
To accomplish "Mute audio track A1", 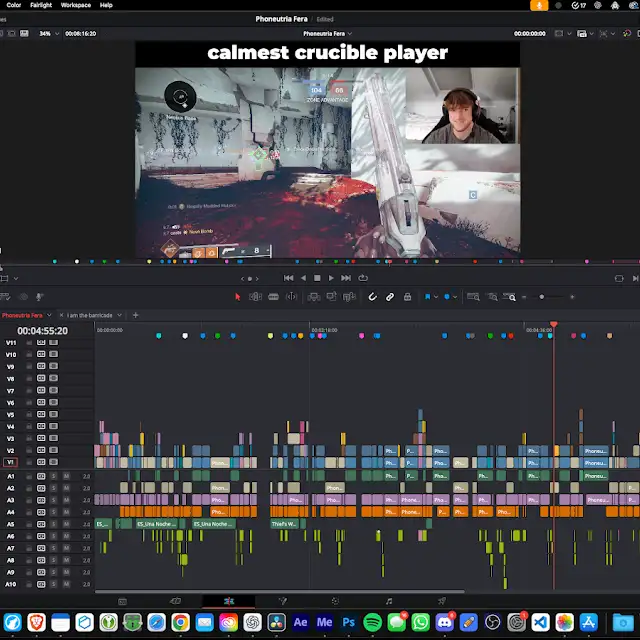I will pyautogui.click(x=66, y=476).
